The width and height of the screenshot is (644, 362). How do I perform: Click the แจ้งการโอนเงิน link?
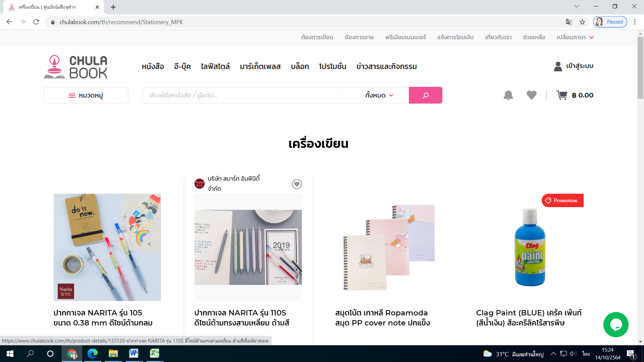[x=455, y=37]
